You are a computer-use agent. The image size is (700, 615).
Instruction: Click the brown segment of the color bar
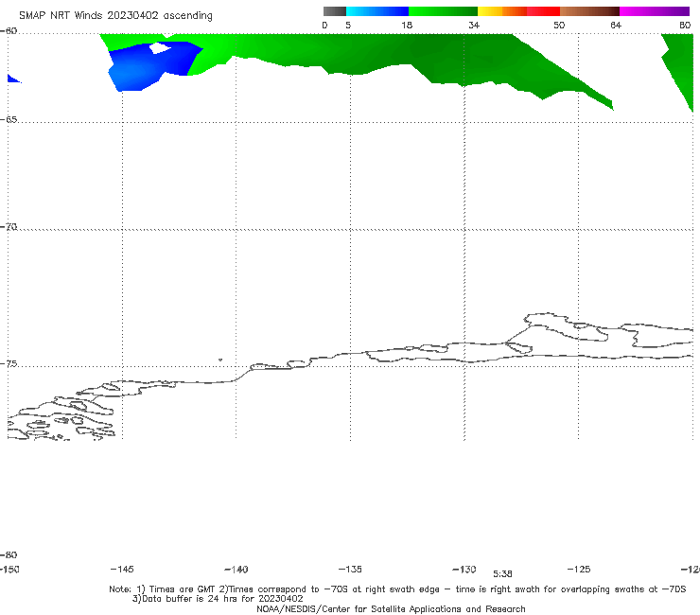[x=589, y=11]
